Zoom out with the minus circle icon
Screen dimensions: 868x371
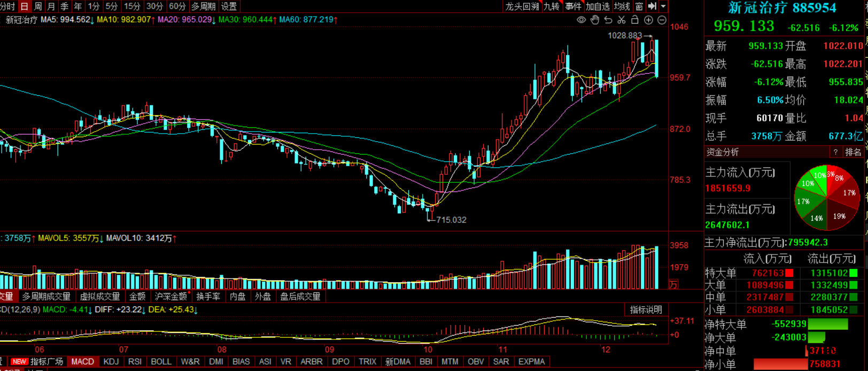(662, 20)
